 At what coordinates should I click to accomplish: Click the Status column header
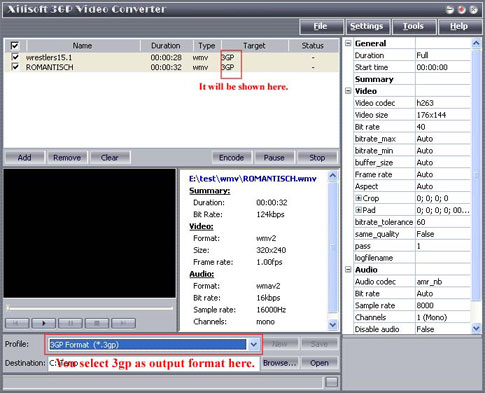click(x=313, y=46)
